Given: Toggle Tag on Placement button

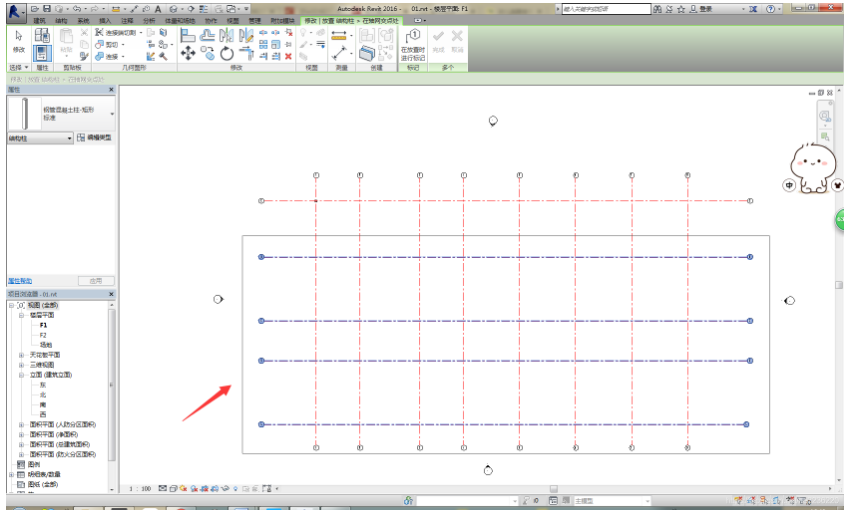Looking at the screenshot, I should [412, 44].
